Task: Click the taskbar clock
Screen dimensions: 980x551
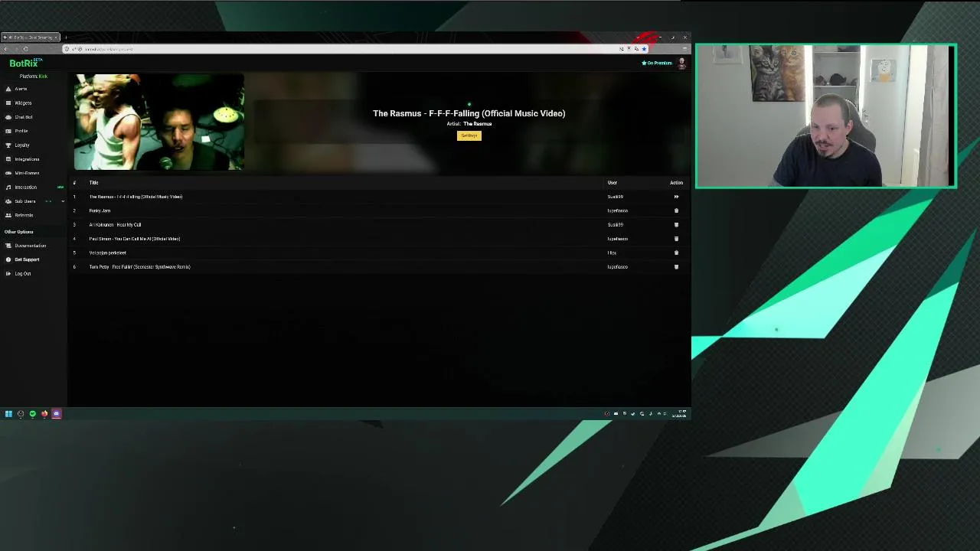Action: point(679,414)
